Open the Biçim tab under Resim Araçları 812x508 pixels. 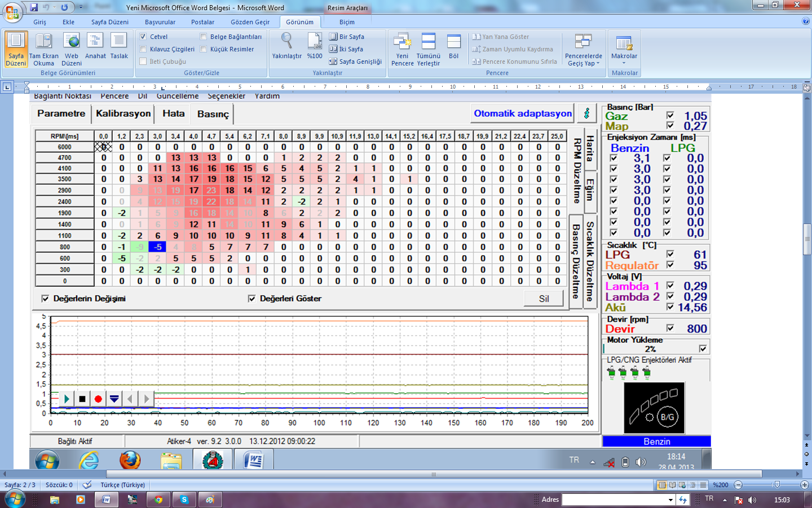[x=347, y=22]
